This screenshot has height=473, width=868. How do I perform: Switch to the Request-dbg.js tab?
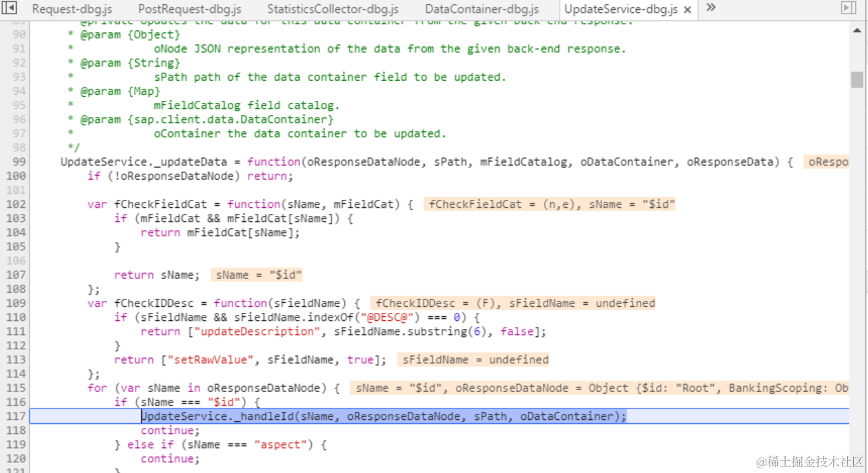72,9
